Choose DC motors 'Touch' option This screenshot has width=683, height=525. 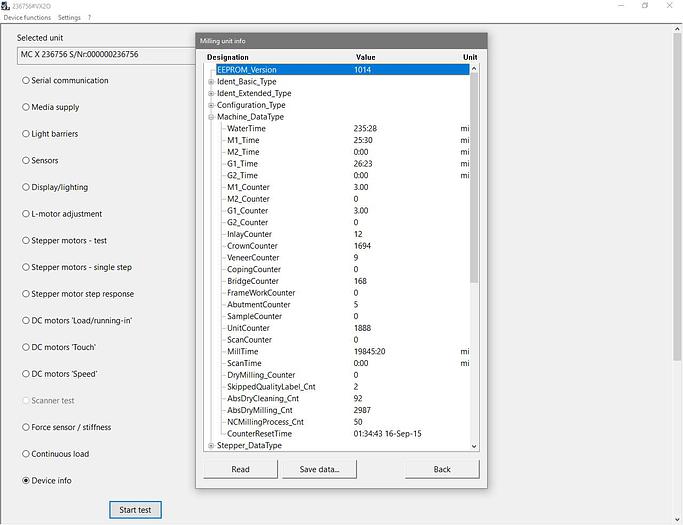pyautogui.click(x=26, y=347)
